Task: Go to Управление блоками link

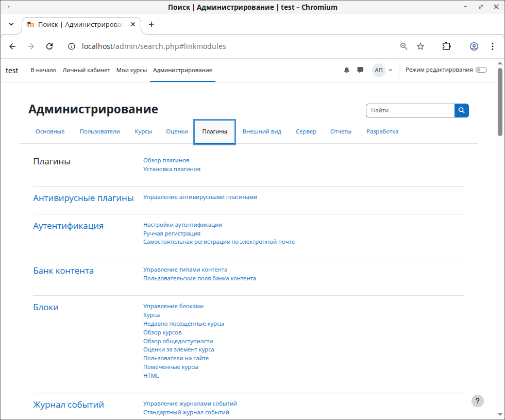Action: (x=173, y=306)
